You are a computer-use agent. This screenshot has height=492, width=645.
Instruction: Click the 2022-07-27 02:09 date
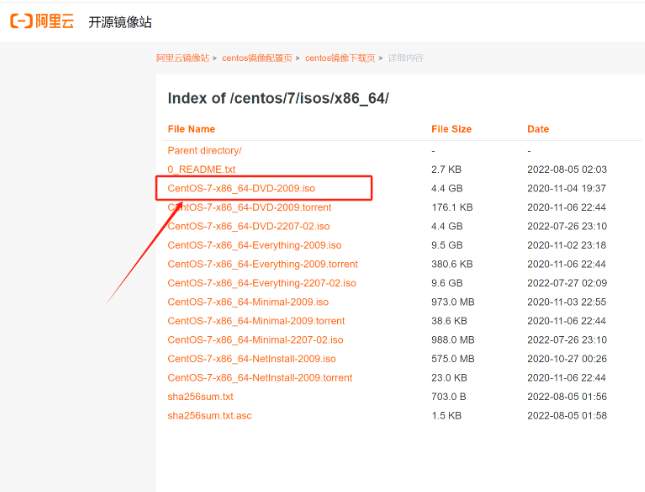click(567, 283)
